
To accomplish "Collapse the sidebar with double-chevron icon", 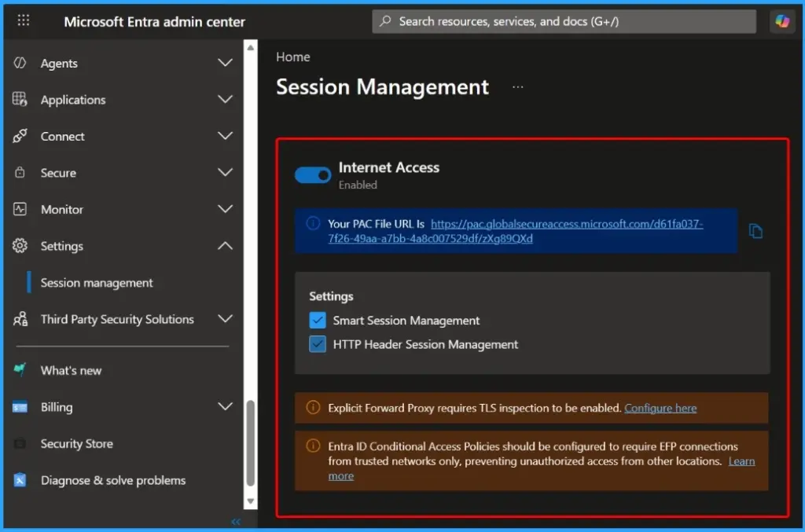I will point(236,522).
